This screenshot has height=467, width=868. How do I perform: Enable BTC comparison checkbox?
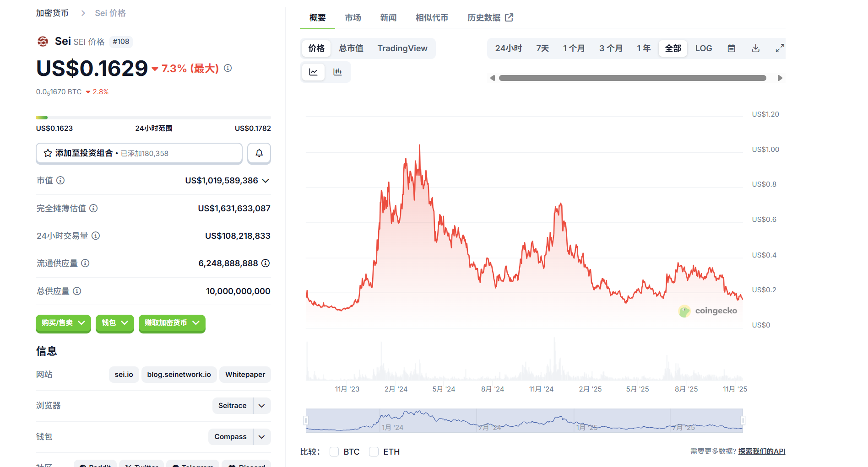click(334, 452)
